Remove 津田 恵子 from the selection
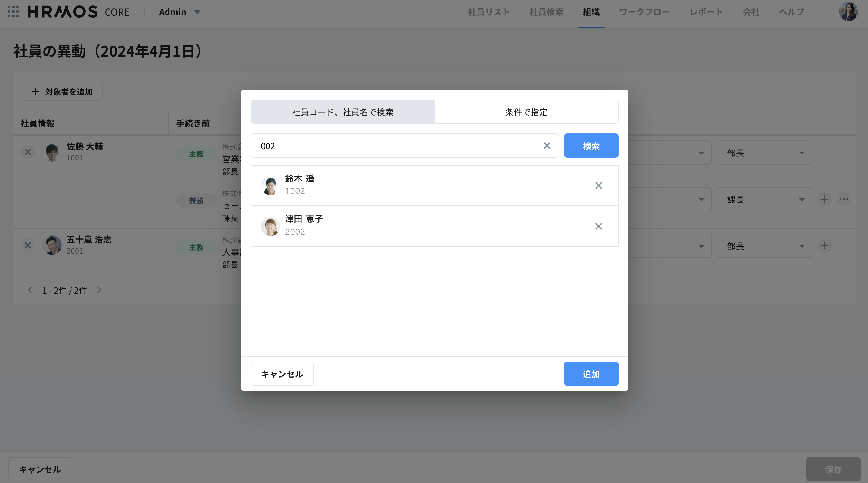This screenshot has height=483, width=868. point(598,226)
